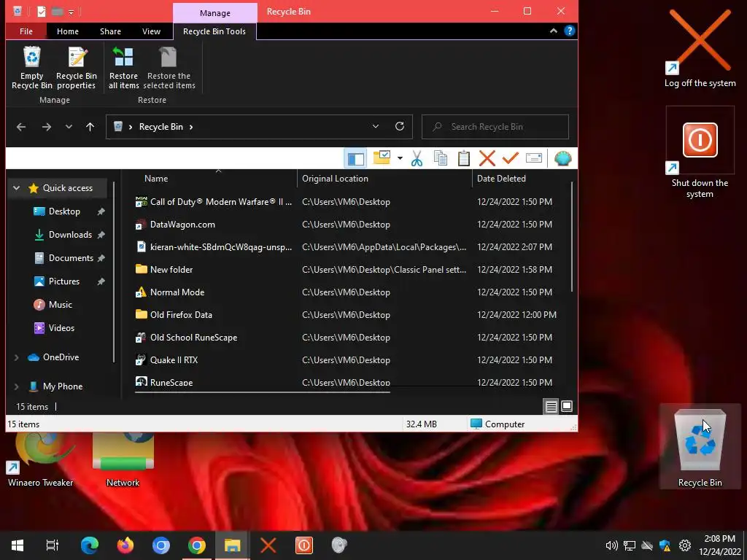Click the Manage contextual tab
747x560 pixels.
(215, 13)
